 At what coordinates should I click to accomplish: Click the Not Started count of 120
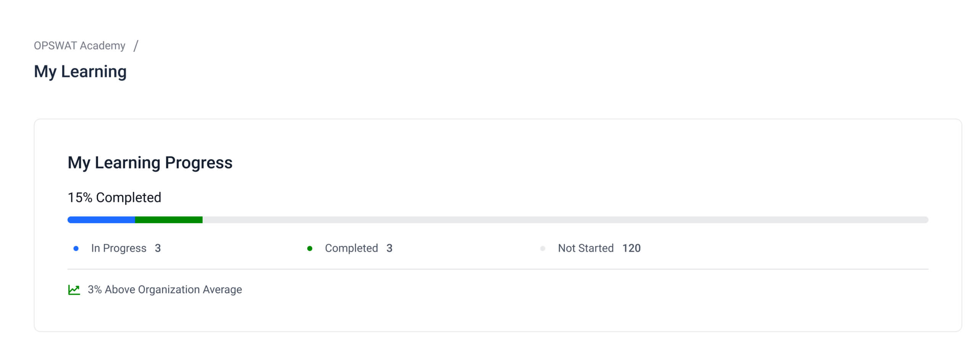click(x=632, y=248)
